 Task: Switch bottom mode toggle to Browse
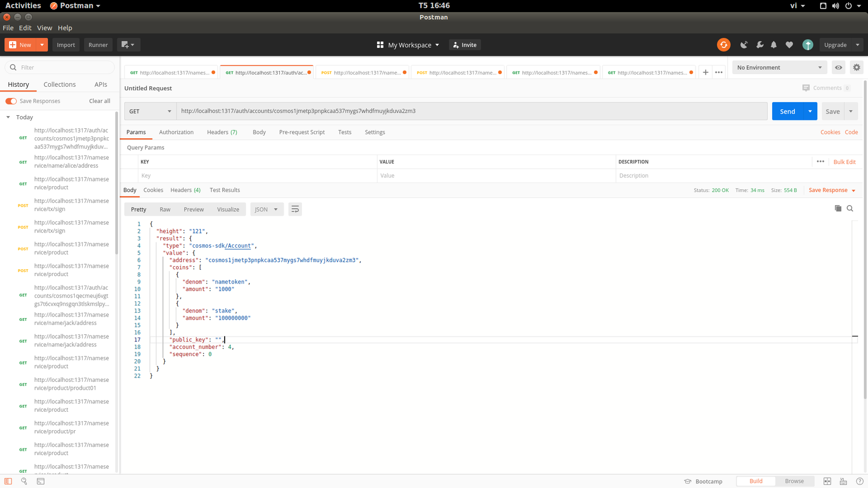pyautogui.click(x=794, y=481)
